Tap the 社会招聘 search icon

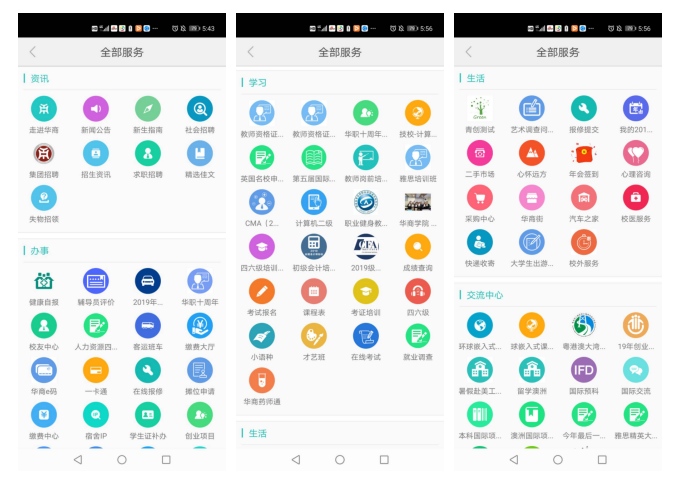tap(200, 109)
